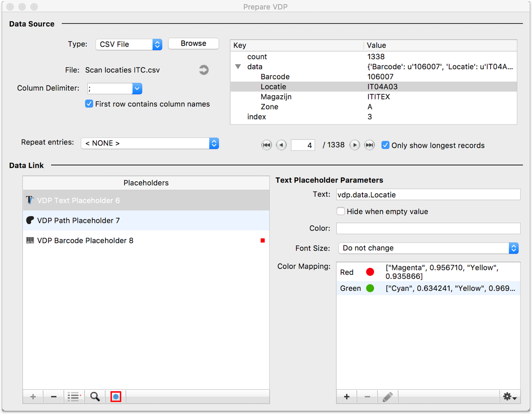Remove the selected placeholder with minus

pyautogui.click(x=54, y=396)
